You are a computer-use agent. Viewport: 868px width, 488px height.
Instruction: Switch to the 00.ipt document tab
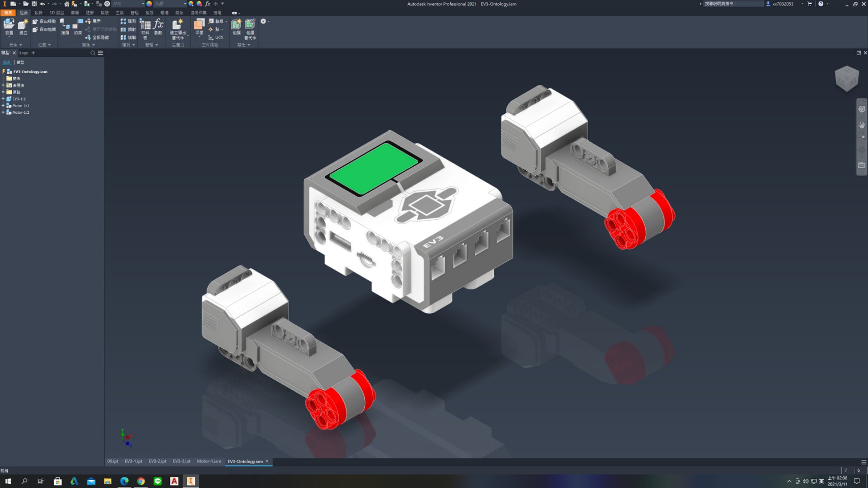(x=112, y=462)
